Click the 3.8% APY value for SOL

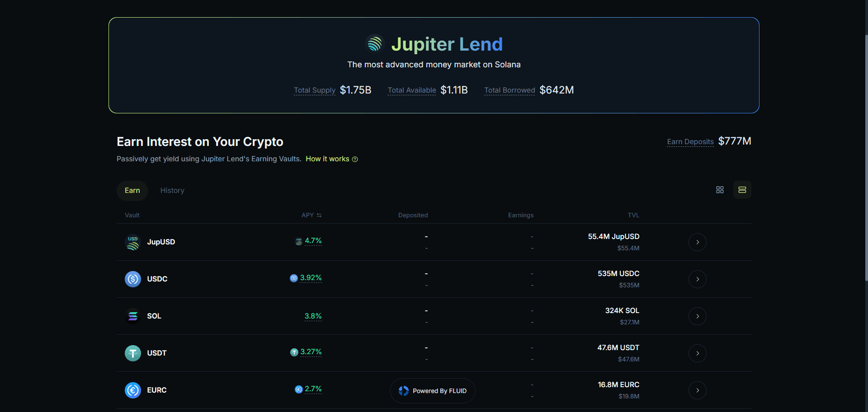click(313, 316)
